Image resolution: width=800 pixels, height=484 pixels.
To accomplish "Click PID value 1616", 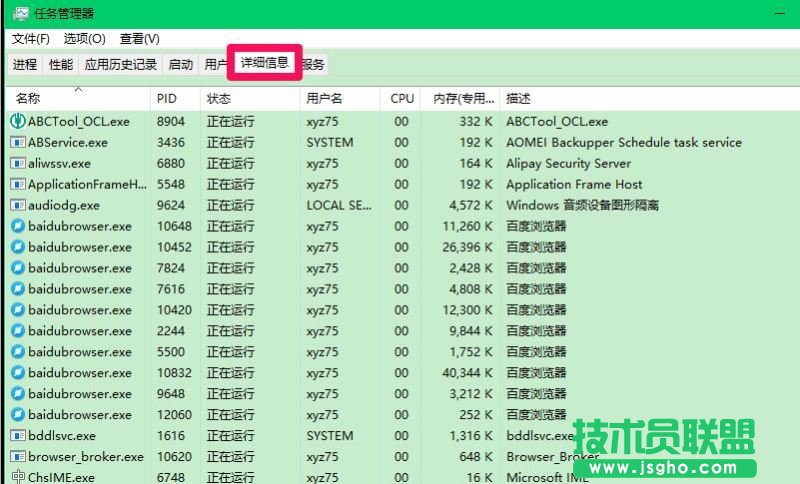I will click(x=171, y=436).
